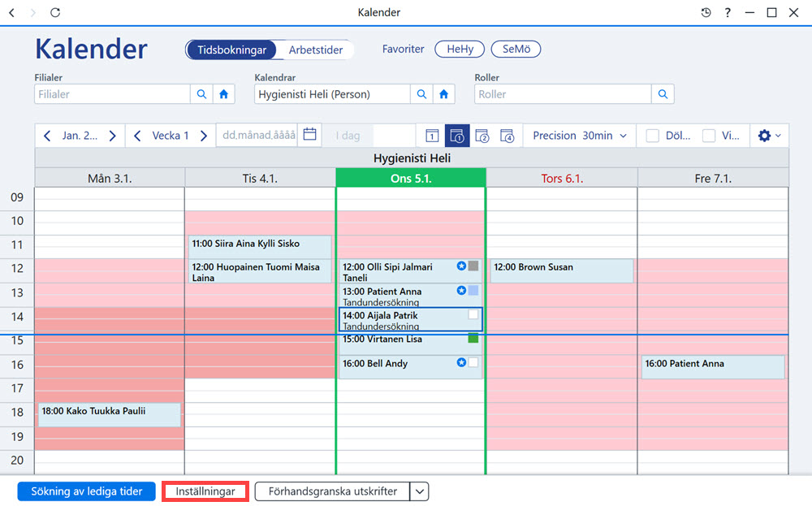Image resolution: width=812 pixels, height=506 pixels.
Task: Toggle the Döl... checkbox
Action: 653,136
